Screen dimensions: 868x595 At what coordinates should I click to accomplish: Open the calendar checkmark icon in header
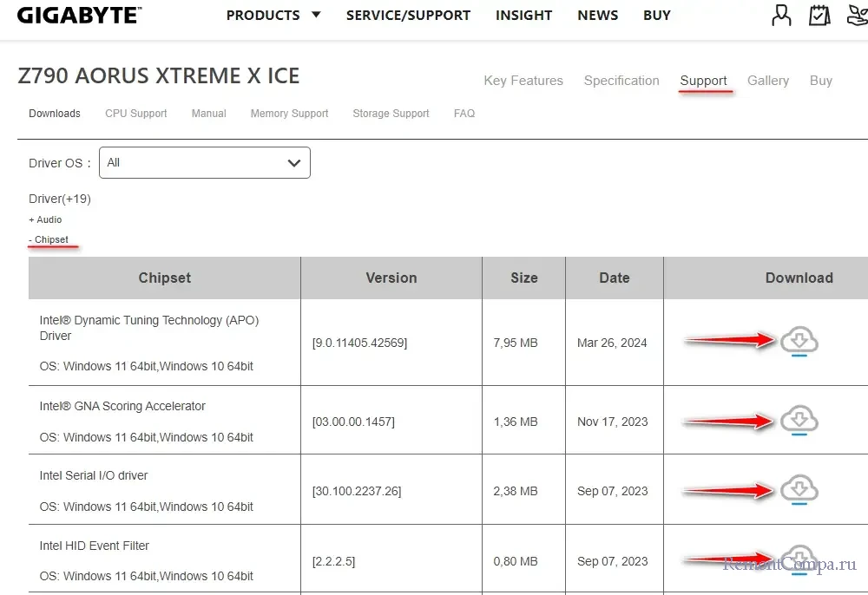click(819, 16)
